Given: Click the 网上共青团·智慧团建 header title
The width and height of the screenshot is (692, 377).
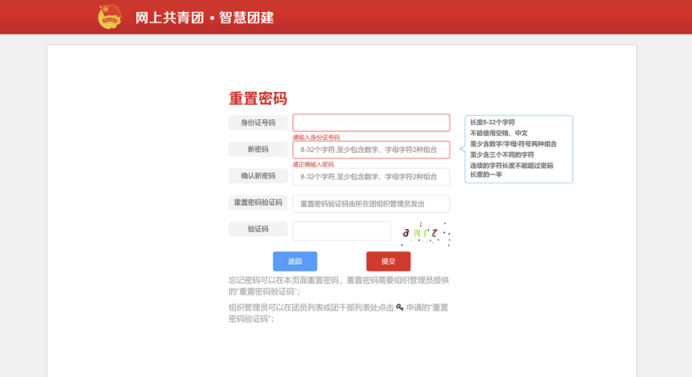Looking at the screenshot, I should click(204, 18).
